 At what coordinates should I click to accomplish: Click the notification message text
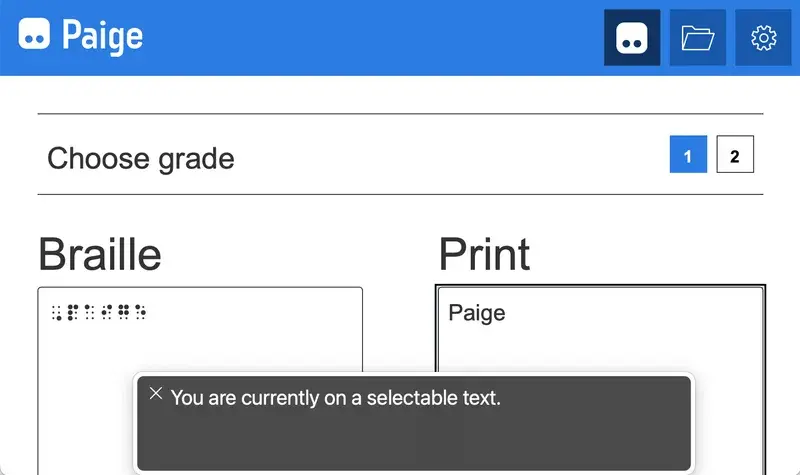(x=335, y=398)
